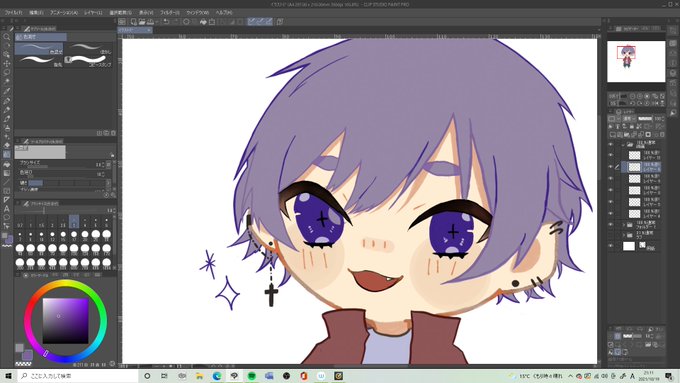680x383 pixels.
Task: Delete sub tool with the trash icon
Action: point(113,133)
